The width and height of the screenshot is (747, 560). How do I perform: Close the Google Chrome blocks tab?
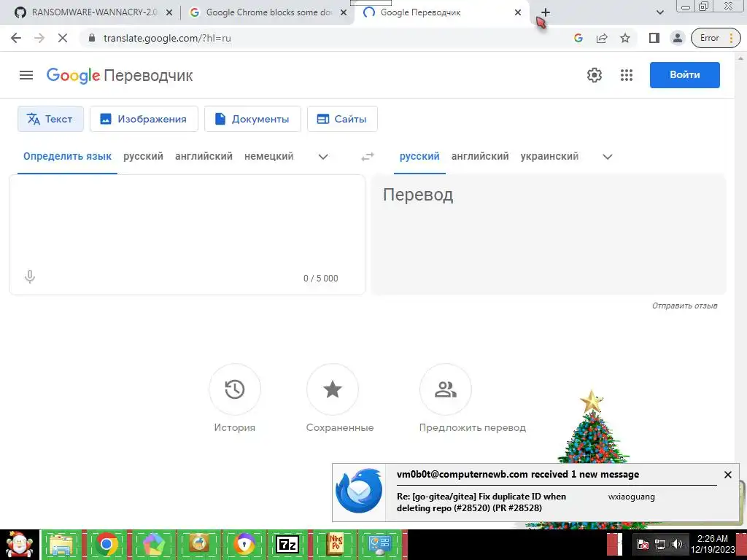point(344,12)
